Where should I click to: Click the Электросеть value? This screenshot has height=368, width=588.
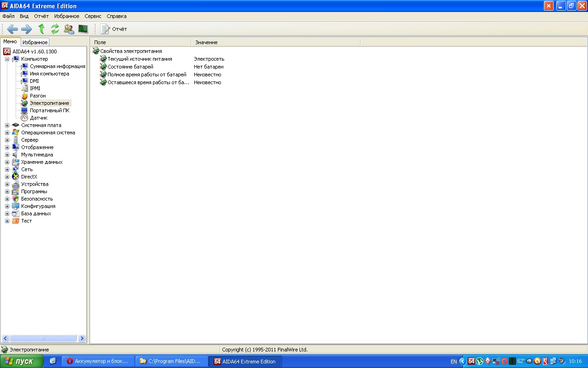click(209, 59)
